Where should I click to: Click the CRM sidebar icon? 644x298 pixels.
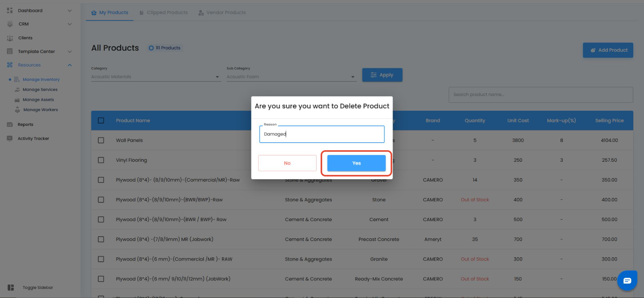pos(10,24)
